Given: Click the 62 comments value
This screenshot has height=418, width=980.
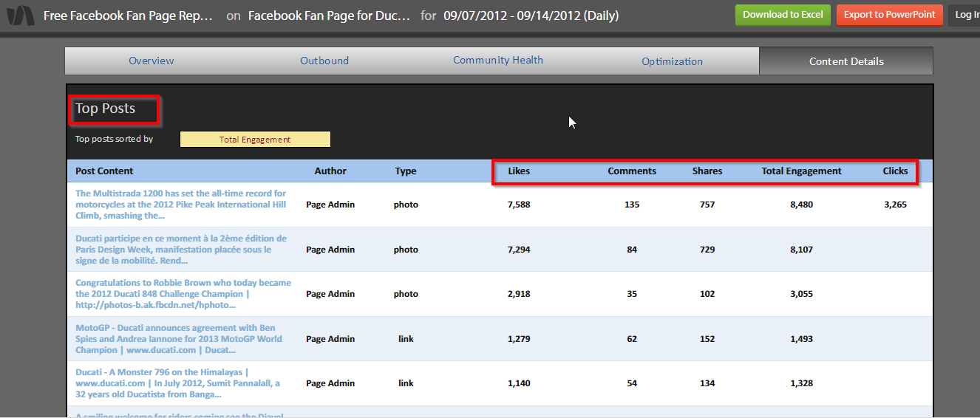Looking at the screenshot, I should [632, 339].
